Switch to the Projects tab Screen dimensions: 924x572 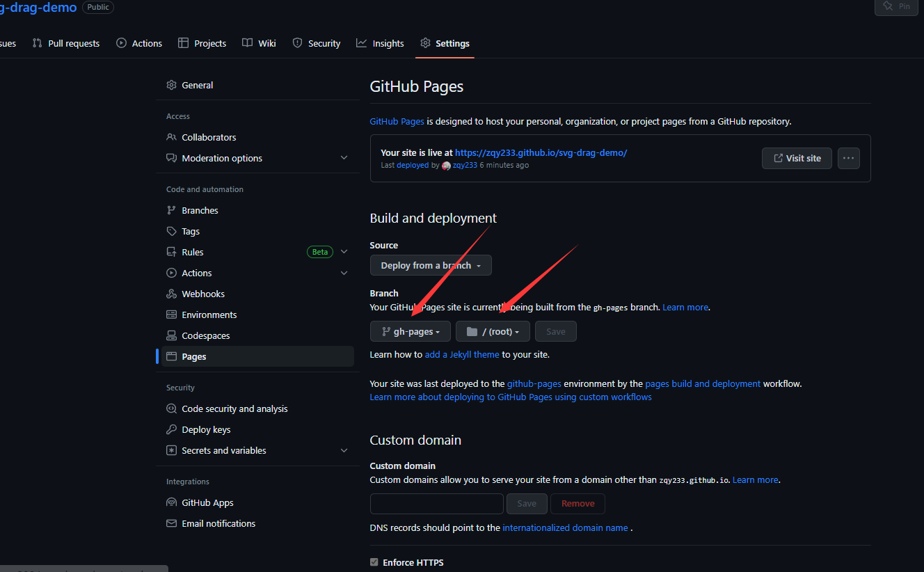(202, 43)
